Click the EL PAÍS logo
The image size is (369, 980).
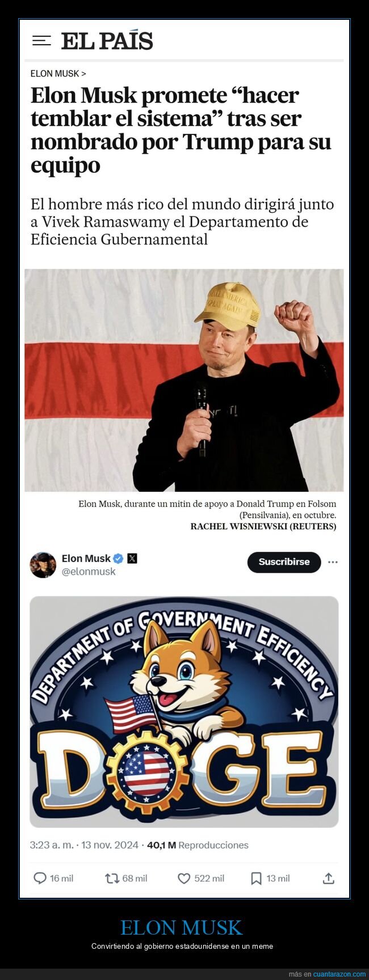(107, 40)
